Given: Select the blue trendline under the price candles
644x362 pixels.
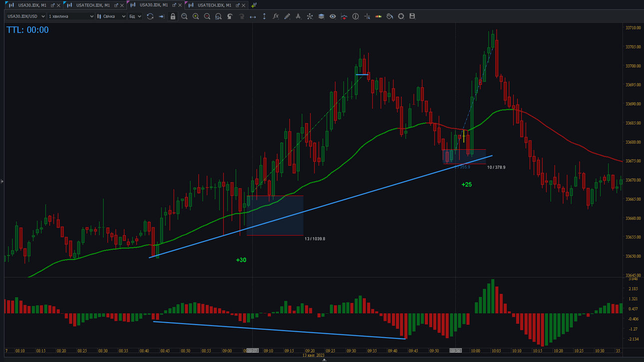Looking at the screenshot, I should [321, 207].
